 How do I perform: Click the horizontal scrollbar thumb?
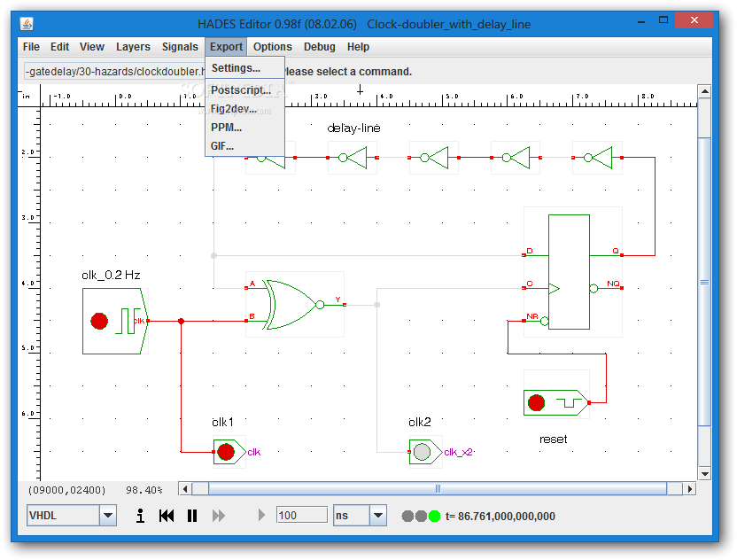[x=438, y=489]
